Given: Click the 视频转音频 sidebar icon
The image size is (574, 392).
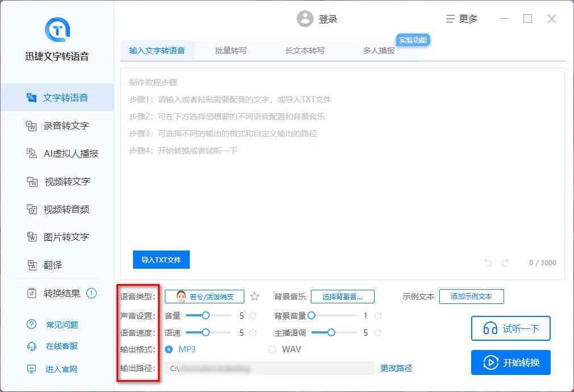Looking at the screenshot, I should point(32,210).
